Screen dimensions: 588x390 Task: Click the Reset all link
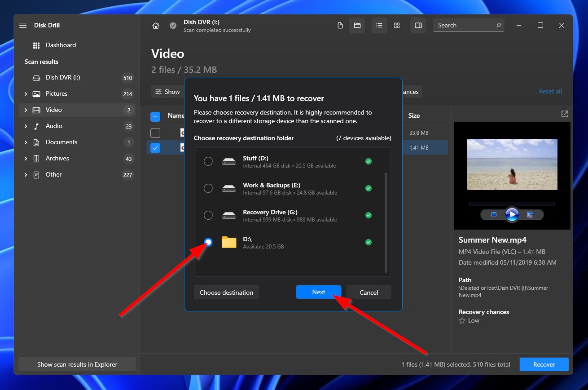[x=550, y=91]
